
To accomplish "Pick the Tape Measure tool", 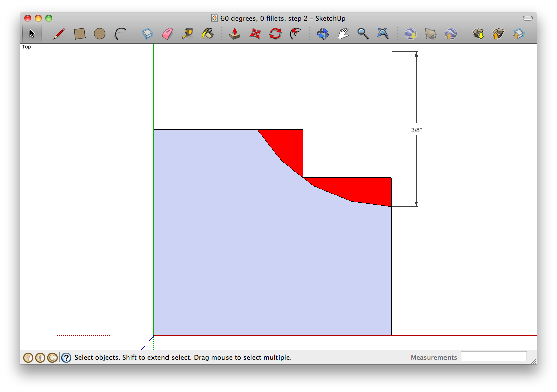I will [187, 33].
